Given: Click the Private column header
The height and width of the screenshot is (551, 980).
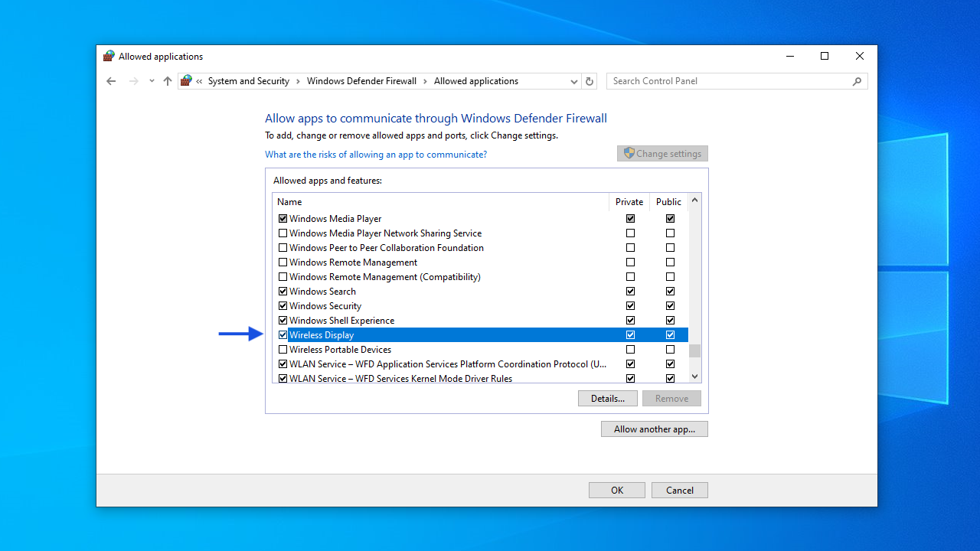Looking at the screenshot, I should coord(629,202).
